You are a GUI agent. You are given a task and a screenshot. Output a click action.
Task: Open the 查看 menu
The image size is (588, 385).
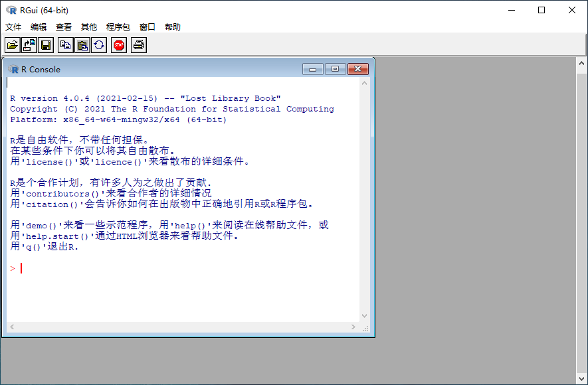(x=64, y=27)
